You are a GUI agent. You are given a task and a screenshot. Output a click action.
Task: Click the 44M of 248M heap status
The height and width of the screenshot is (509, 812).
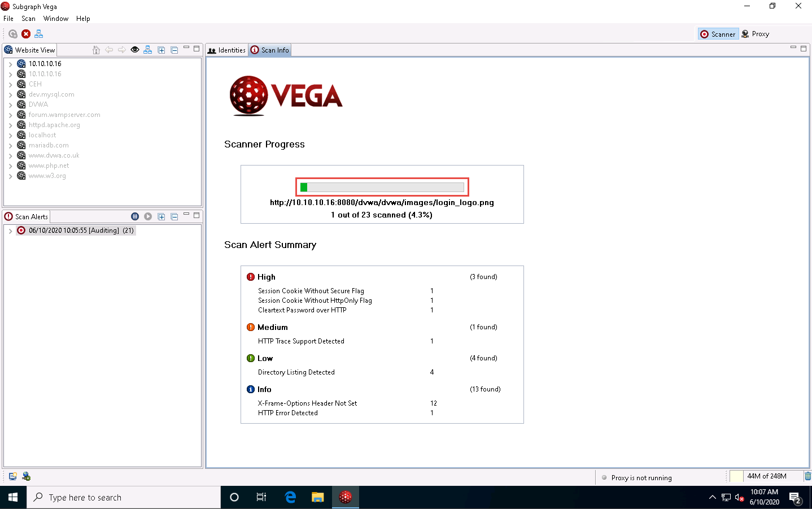[x=766, y=476]
